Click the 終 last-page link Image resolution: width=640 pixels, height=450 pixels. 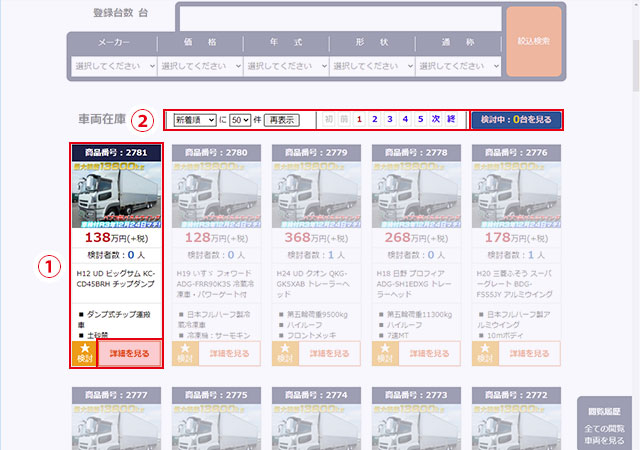451,119
